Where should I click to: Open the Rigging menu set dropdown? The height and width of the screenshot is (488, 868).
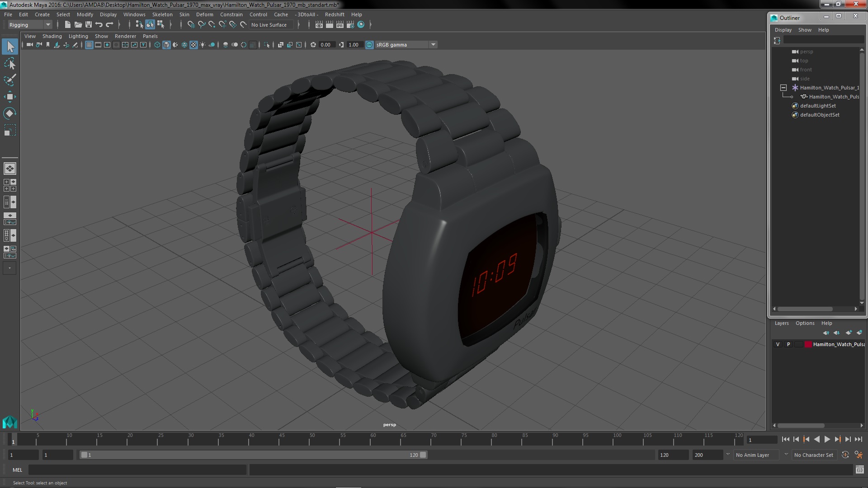coord(30,25)
